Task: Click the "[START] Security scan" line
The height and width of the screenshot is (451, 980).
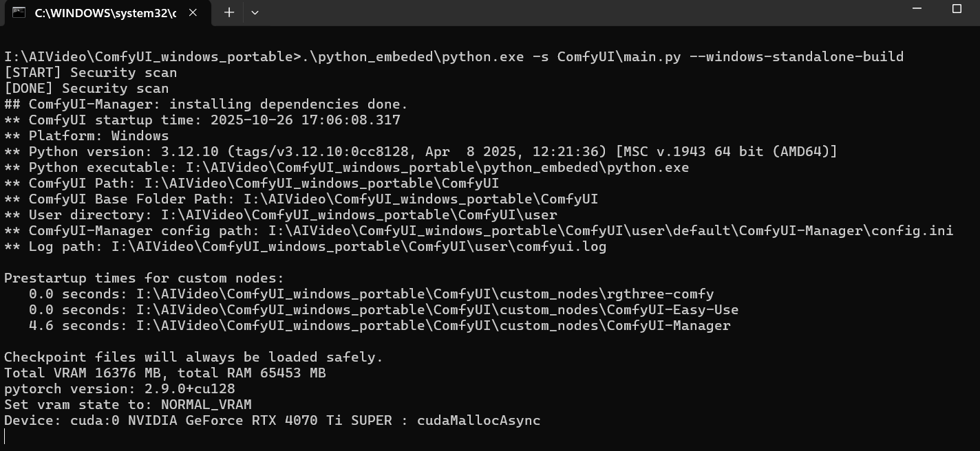Action: pyautogui.click(x=90, y=72)
